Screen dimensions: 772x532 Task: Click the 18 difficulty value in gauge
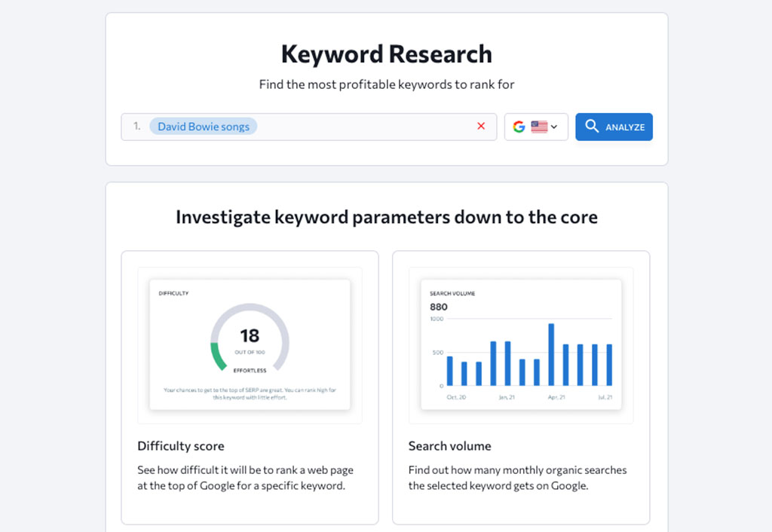(x=250, y=335)
